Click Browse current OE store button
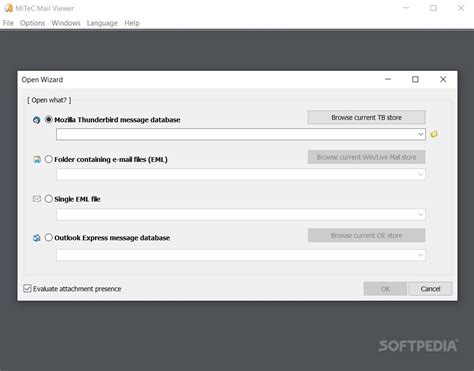This screenshot has width=474, height=371. coord(366,235)
